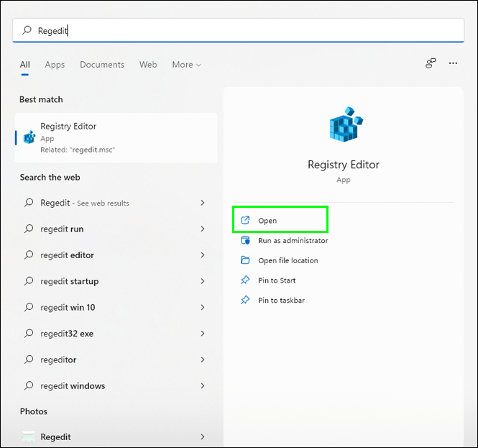
Task: Click 'Regedit' under the Photos section
Action: 55,437
